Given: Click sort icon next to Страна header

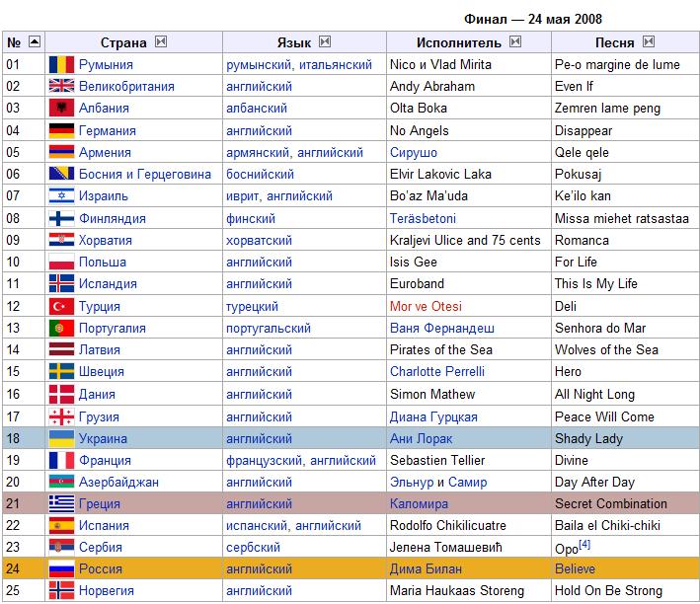Looking at the screenshot, I should (161, 42).
